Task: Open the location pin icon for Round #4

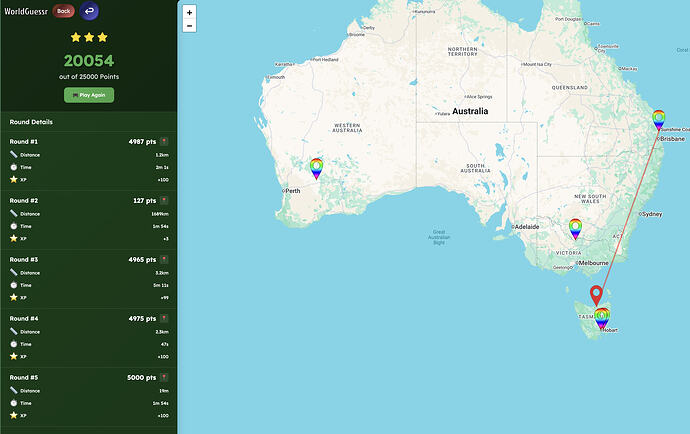Action: coord(164,318)
